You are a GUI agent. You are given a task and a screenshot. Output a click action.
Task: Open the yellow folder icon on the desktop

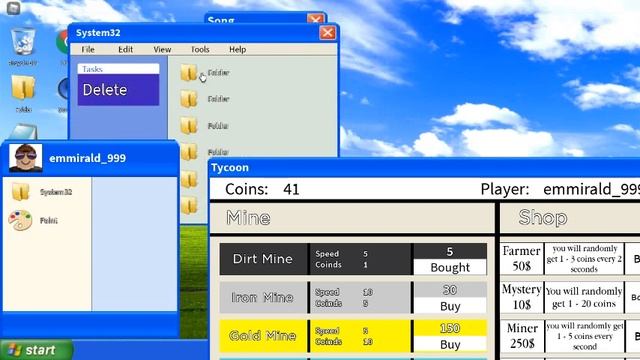tap(23, 88)
